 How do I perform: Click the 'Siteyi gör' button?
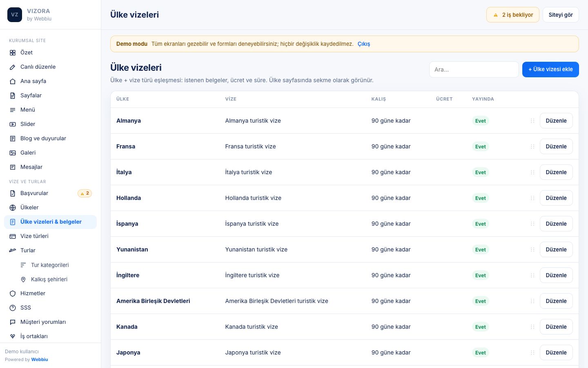click(x=561, y=15)
